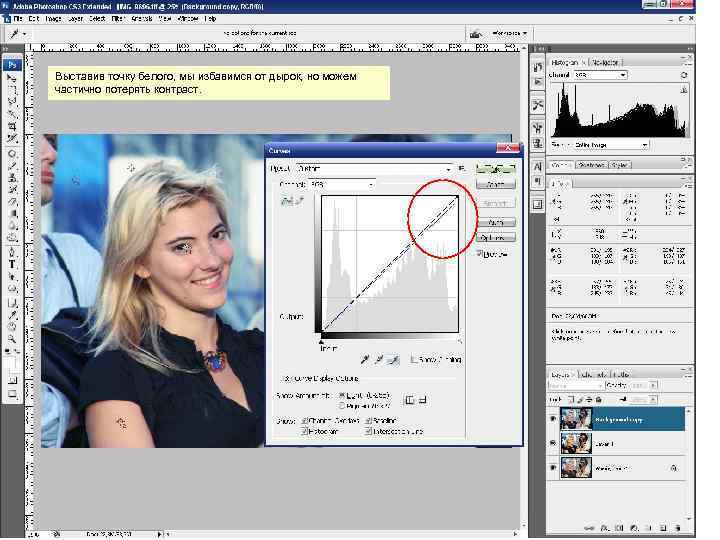
Task: Click the new adjustment layer icon
Action: point(634,528)
